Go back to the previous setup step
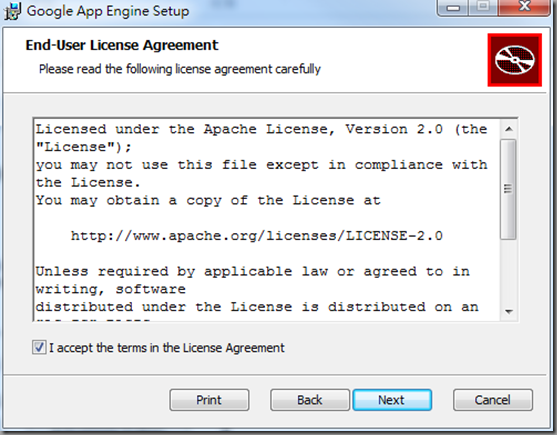Image resolution: width=557 pixels, height=435 pixels. tap(310, 400)
